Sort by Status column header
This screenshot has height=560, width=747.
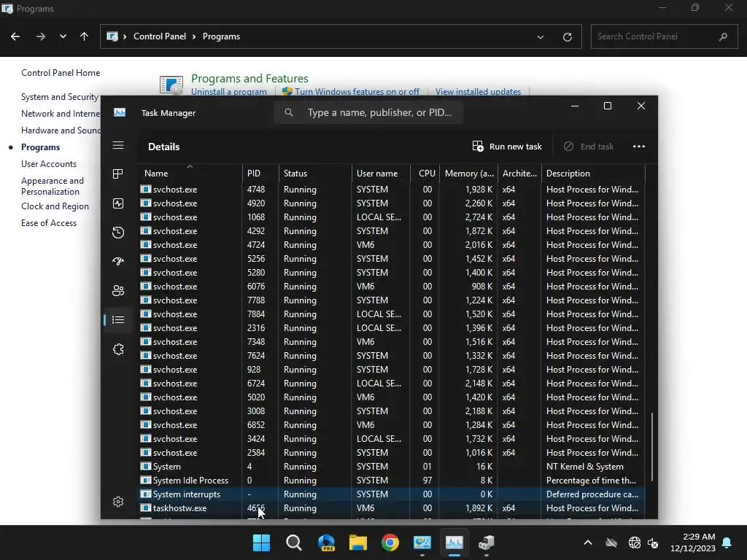315,174
